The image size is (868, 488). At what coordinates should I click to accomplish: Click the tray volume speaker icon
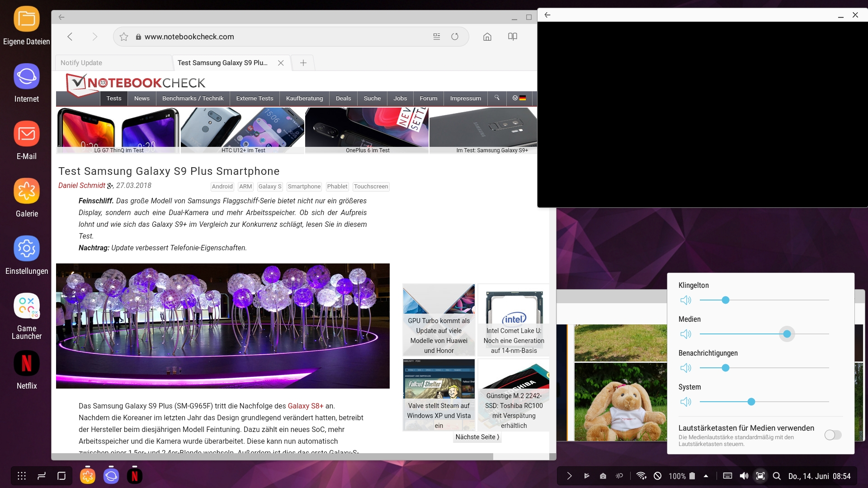pos(744,476)
